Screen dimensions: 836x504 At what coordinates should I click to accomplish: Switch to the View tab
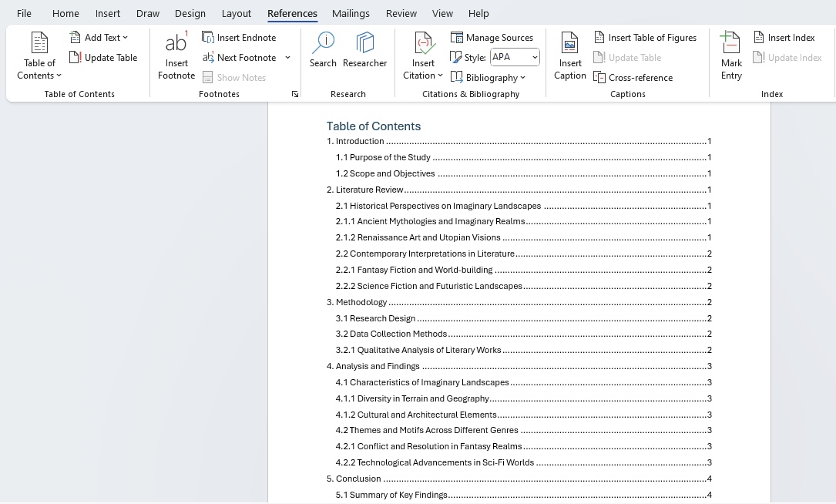442,13
